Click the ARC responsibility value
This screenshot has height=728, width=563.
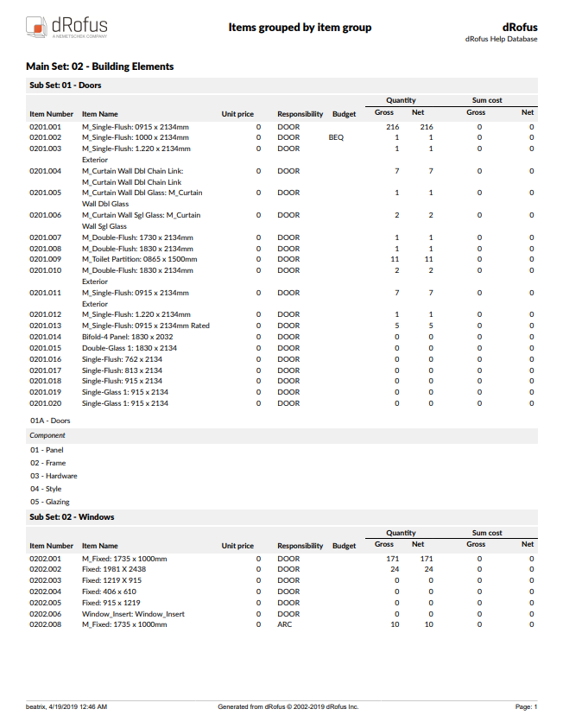(x=284, y=624)
